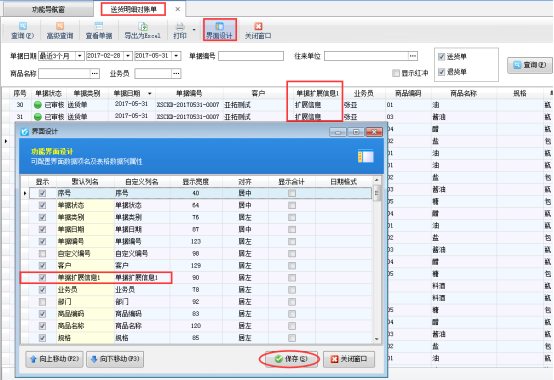Switch to the 功能导航窗 tab
554x380 pixels.
point(48,10)
